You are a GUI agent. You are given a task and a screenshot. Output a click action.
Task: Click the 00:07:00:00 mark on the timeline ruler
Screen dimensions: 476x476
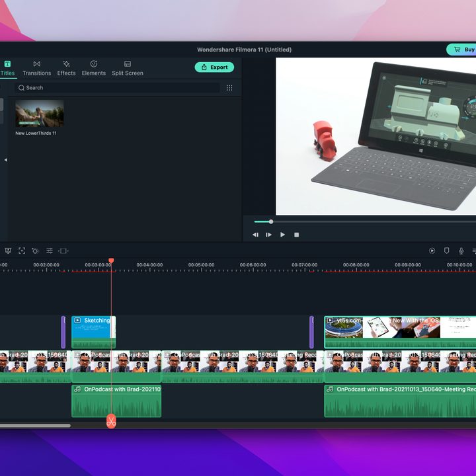tap(305, 264)
